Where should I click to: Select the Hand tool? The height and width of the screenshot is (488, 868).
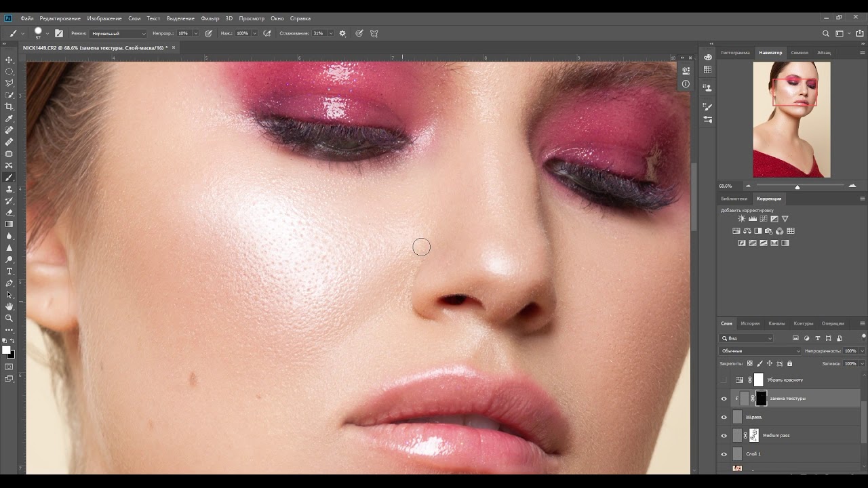tap(9, 306)
